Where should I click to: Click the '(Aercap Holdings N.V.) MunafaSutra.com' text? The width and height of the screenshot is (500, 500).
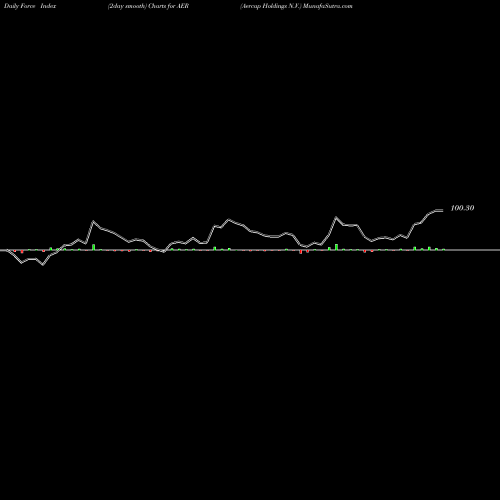coord(296,6)
